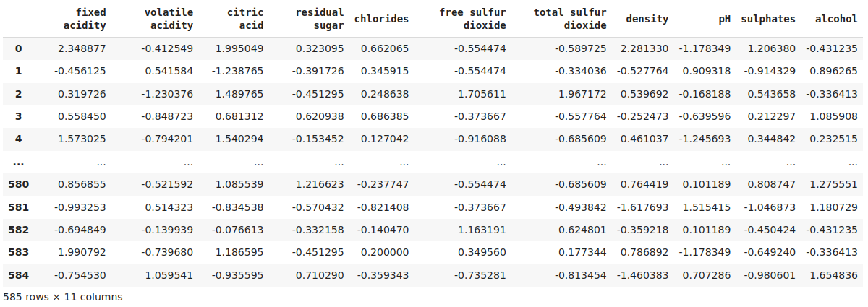Select the "sulphates" column header

click(x=768, y=20)
